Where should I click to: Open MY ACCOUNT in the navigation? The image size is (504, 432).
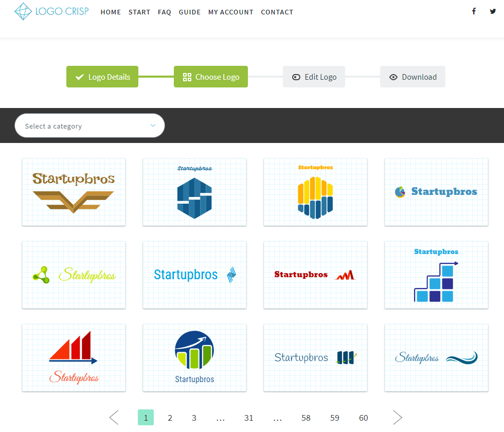[x=231, y=12]
